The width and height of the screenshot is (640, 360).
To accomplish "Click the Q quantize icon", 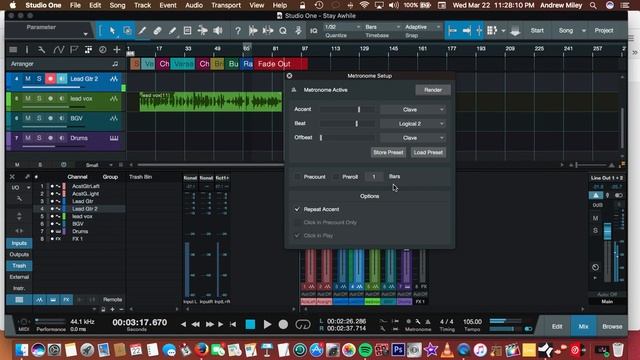I will (282, 31).
